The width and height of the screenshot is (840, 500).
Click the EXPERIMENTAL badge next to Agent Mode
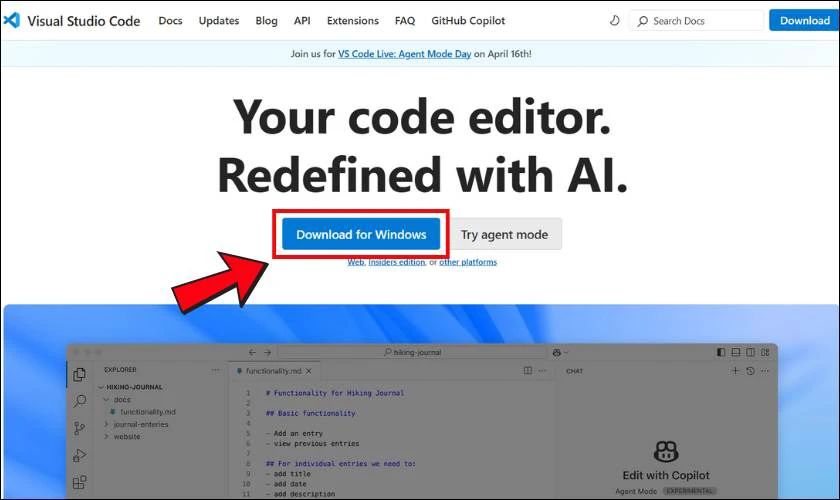[x=689, y=491]
